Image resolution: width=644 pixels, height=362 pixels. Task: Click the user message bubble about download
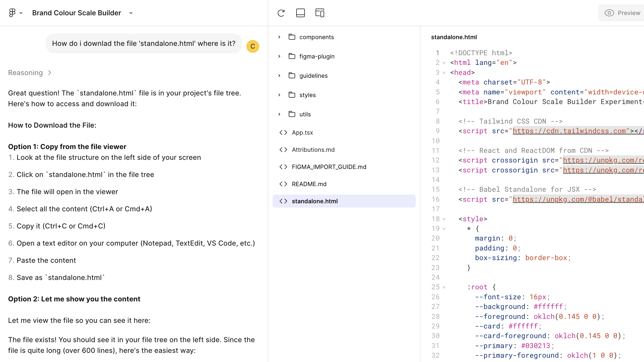coord(144,43)
